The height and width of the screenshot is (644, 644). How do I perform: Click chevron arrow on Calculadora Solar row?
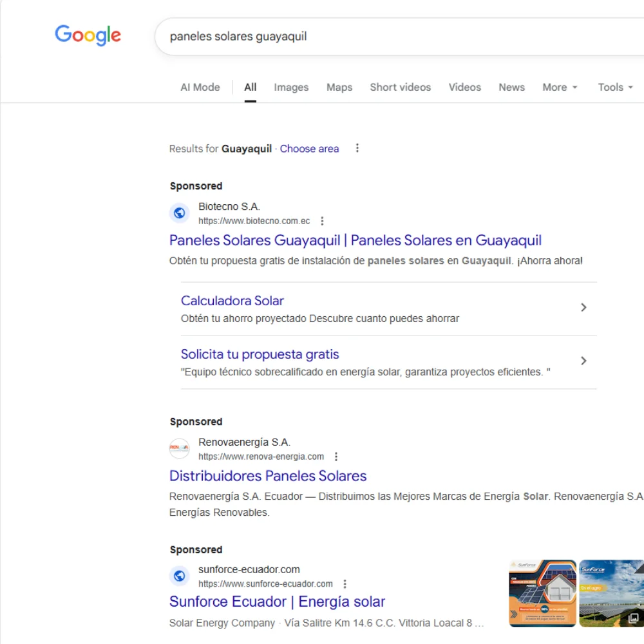tap(583, 308)
